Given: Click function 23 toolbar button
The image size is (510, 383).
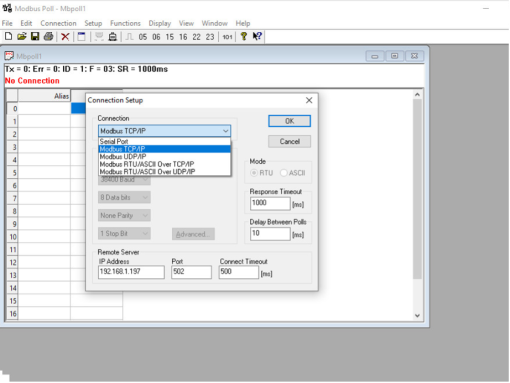Looking at the screenshot, I should pos(210,37).
